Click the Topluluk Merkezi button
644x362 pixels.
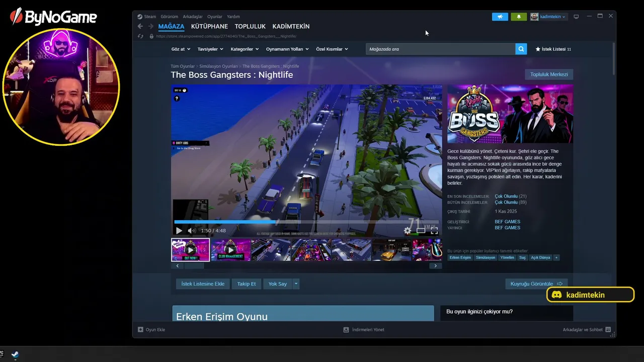click(x=549, y=74)
